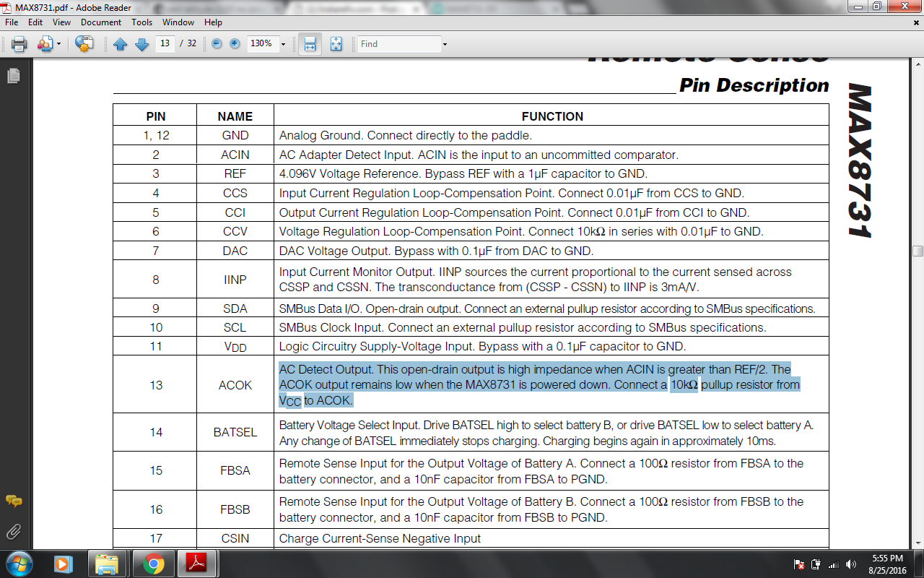Image resolution: width=924 pixels, height=578 pixels.
Task: Open the Find options dropdown arrow
Action: click(445, 44)
